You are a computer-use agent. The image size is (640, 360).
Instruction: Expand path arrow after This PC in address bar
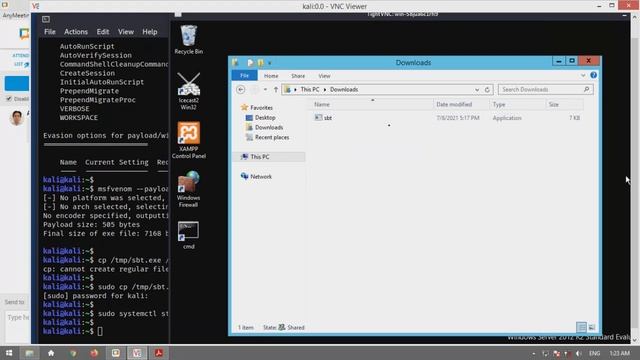(325, 89)
